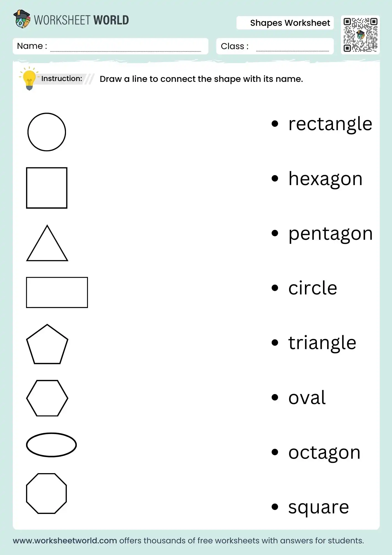Select the bullet beside hexagon
This screenshot has width=392, height=555.
tap(275, 178)
